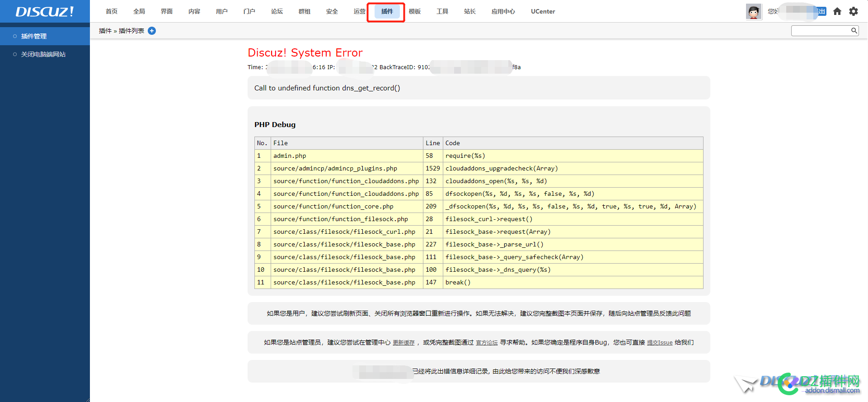Click the undefined function dns_get_record() message
This screenshot has width=868, height=402.
[327, 88]
